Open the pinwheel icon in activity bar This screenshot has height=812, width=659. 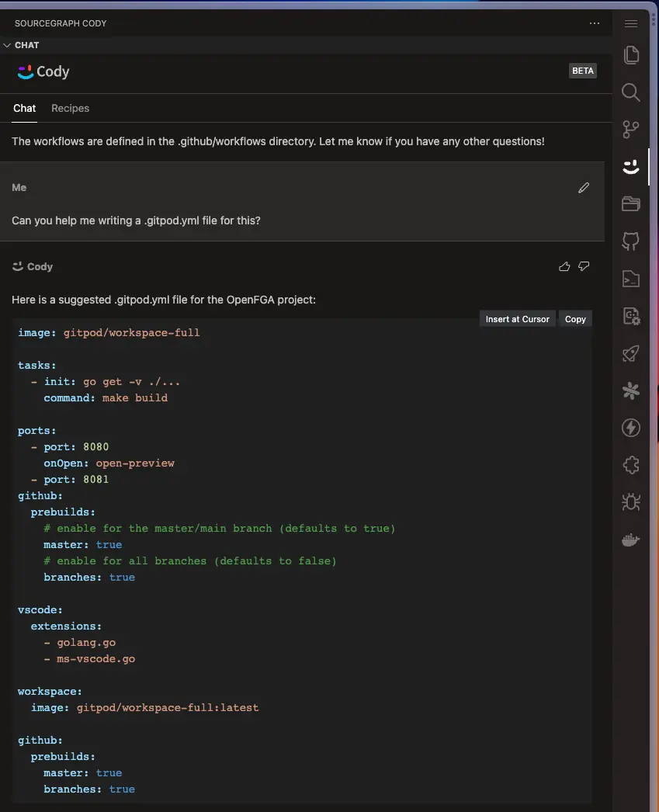coord(631,390)
